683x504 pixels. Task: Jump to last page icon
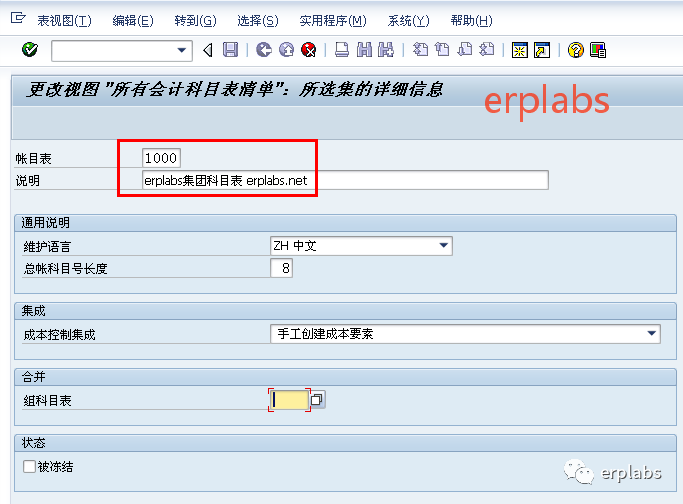point(487,50)
